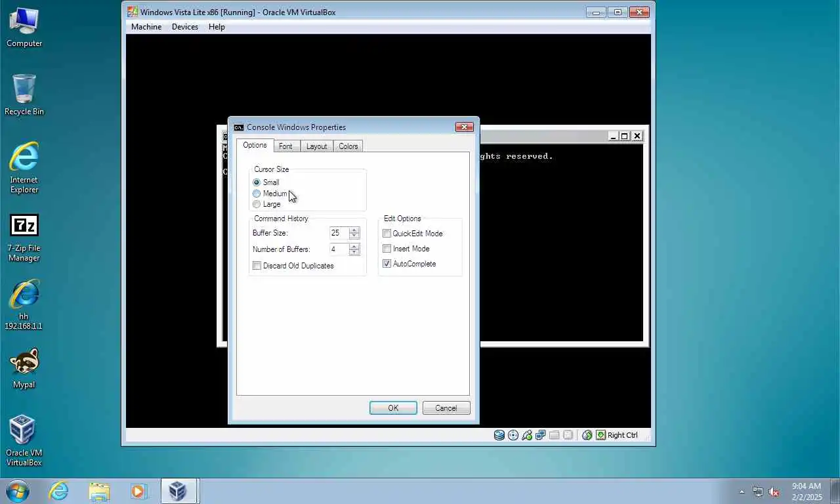Disable AutoComplete checkbox

pos(387,264)
